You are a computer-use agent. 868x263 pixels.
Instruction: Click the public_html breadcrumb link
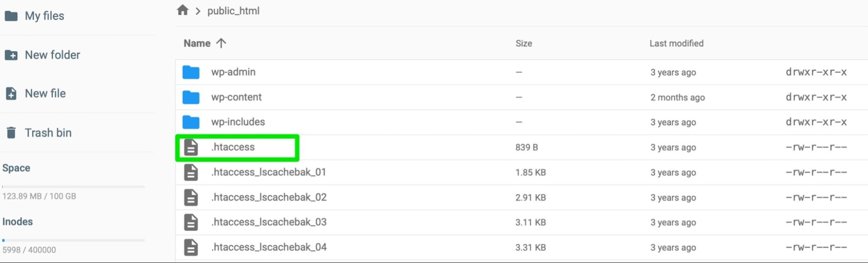tap(233, 11)
